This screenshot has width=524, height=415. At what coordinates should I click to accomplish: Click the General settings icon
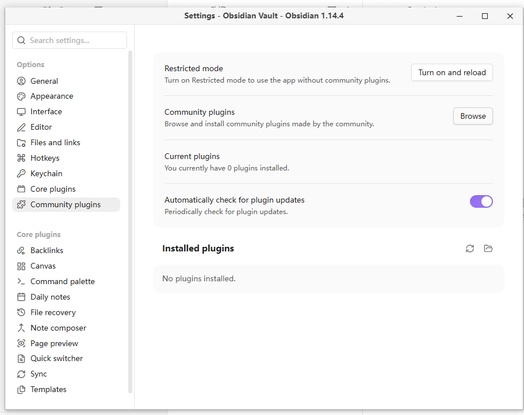(x=21, y=81)
